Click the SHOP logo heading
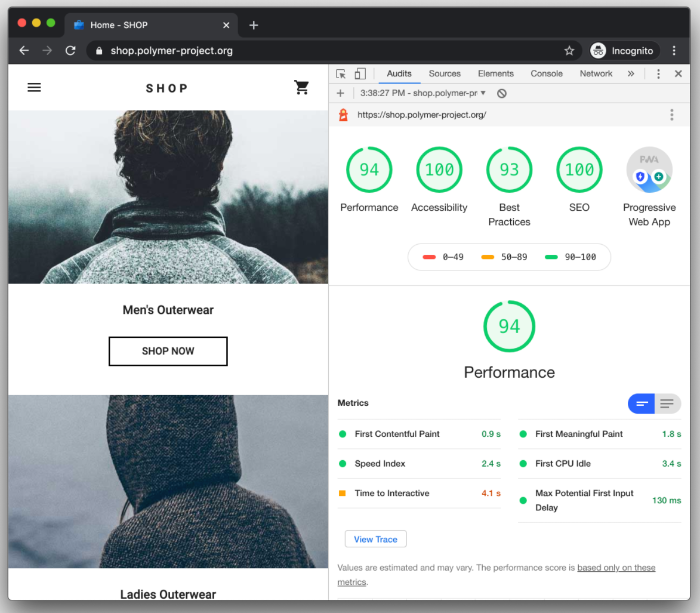The image size is (700, 613). [167, 88]
